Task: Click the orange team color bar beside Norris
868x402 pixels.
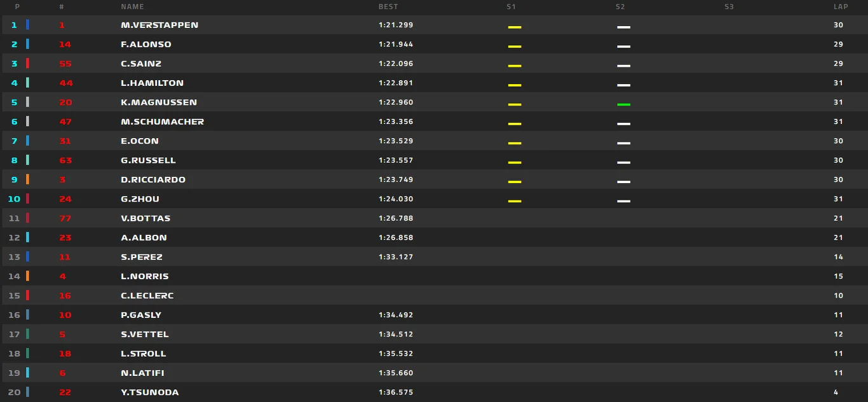Action: click(x=27, y=276)
